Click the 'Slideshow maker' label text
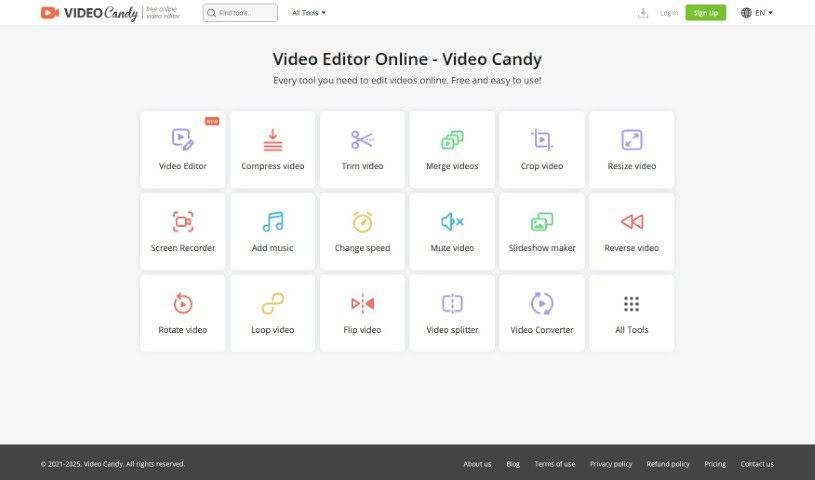 point(542,248)
